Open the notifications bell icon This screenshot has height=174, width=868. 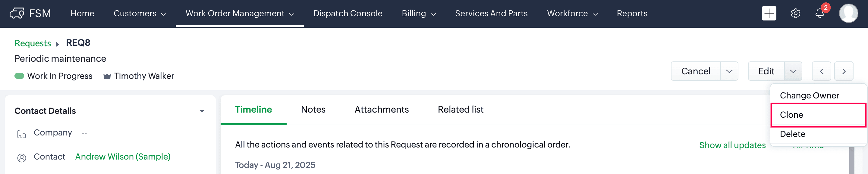click(x=820, y=14)
